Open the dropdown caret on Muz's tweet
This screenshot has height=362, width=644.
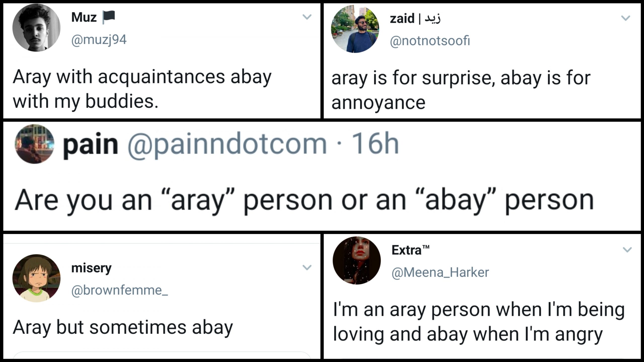click(x=307, y=16)
